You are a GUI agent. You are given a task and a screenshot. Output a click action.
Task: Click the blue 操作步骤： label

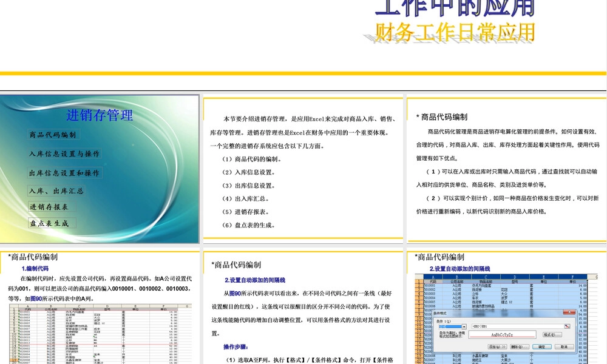tap(236, 347)
